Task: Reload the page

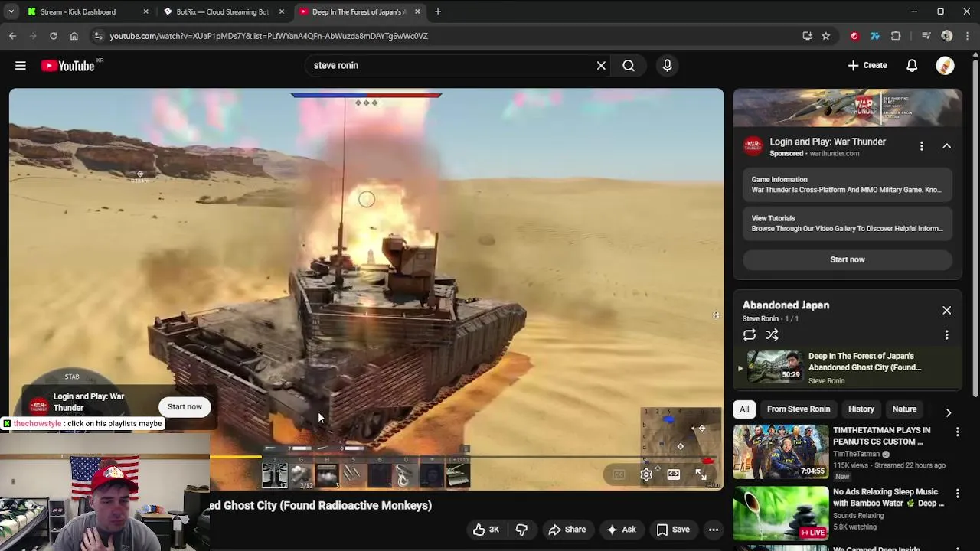Action: 54,36
